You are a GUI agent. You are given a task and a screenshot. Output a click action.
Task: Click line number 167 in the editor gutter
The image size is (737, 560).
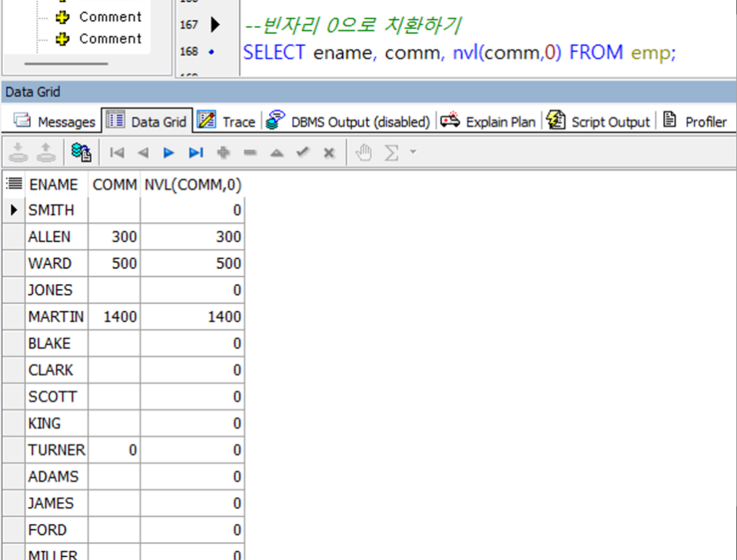(189, 25)
